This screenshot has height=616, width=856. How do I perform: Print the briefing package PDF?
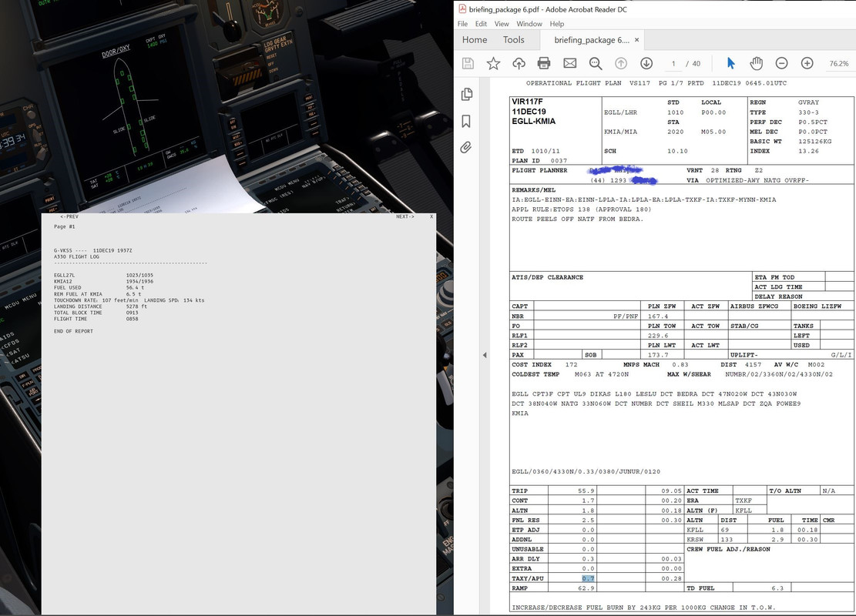coord(544,63)
